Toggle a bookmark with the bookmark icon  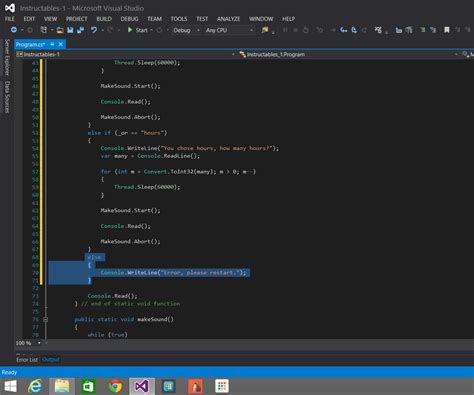[447, 30]
